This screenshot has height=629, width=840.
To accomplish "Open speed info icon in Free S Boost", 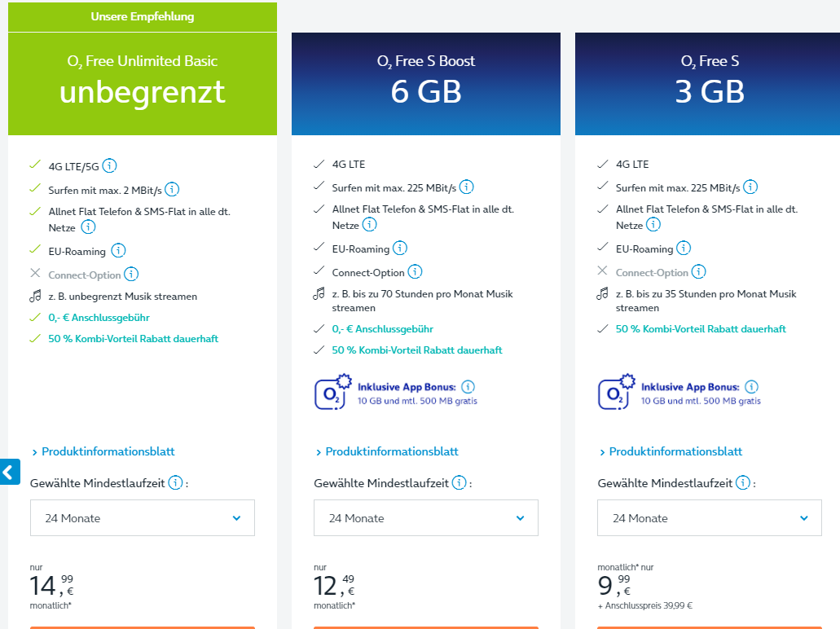I will tap(467, 187).
